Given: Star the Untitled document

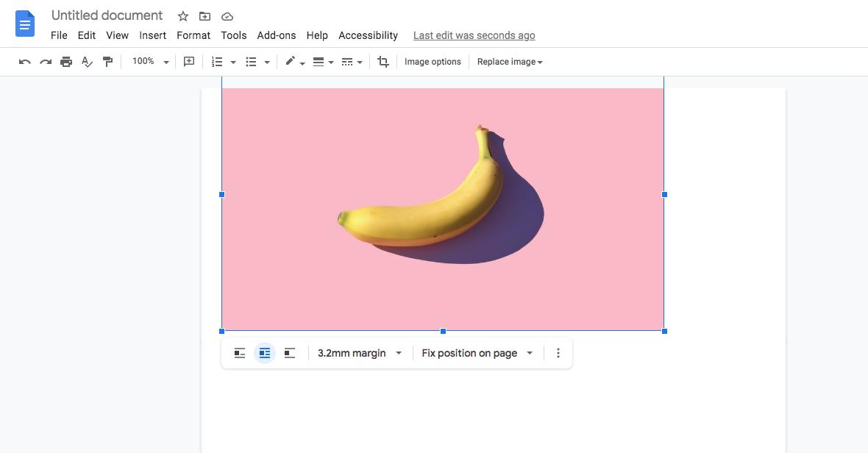Looking at the screenshot, I should 182,15.
